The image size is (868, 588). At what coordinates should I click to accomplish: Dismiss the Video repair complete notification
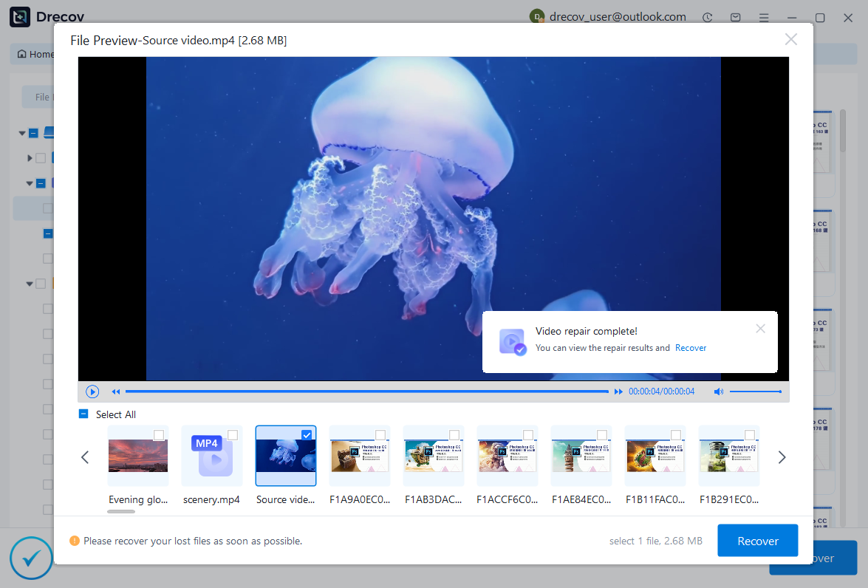pos(760,329)
